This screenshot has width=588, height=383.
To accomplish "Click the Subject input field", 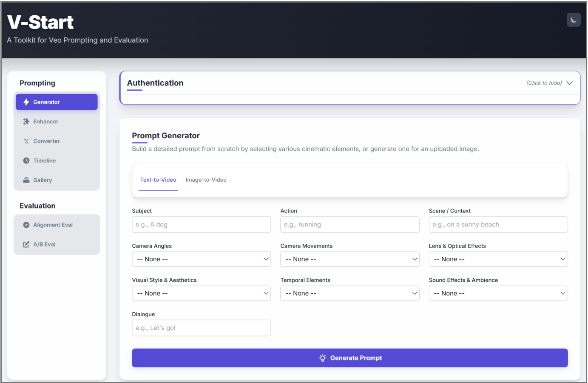I will pos(201,225).
